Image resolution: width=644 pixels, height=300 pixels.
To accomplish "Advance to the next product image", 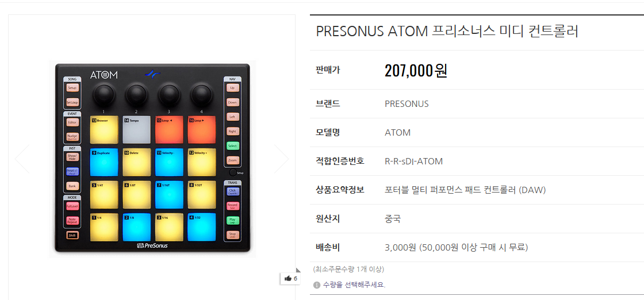I will pyautogui.click(x=281, y=159).
